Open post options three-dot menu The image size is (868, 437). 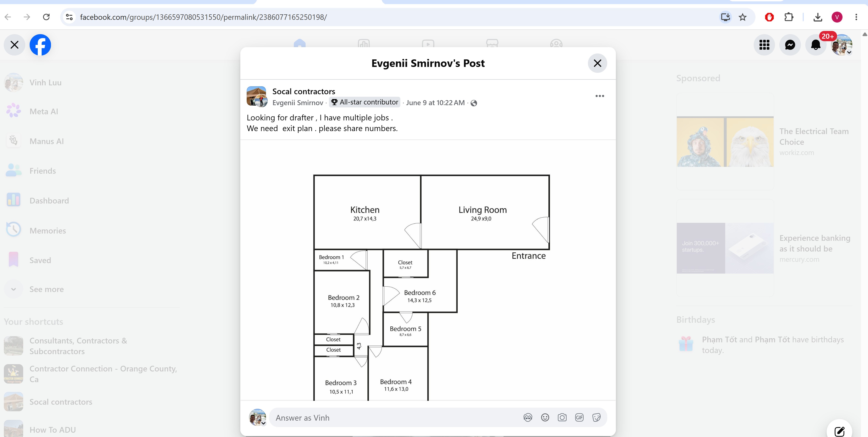pos(600,96)
